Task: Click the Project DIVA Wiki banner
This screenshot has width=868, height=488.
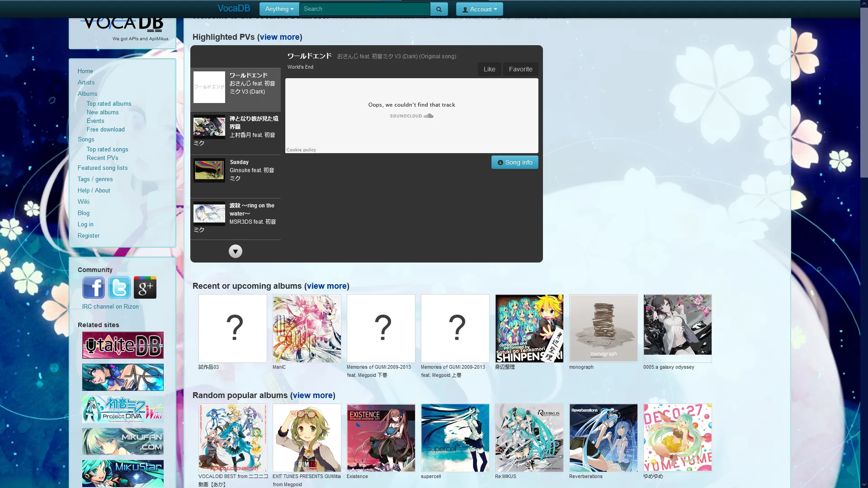Action: click(123, 409)
